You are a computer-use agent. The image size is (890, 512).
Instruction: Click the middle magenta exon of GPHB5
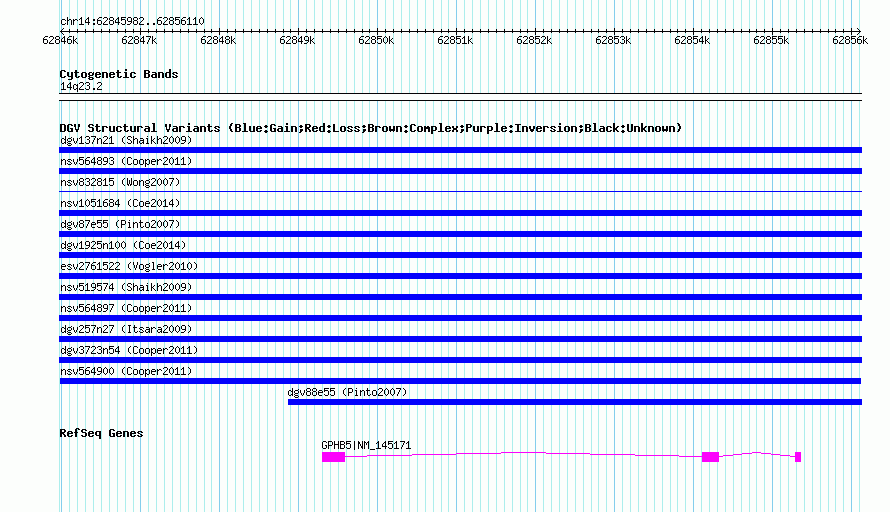pos(711,457)
